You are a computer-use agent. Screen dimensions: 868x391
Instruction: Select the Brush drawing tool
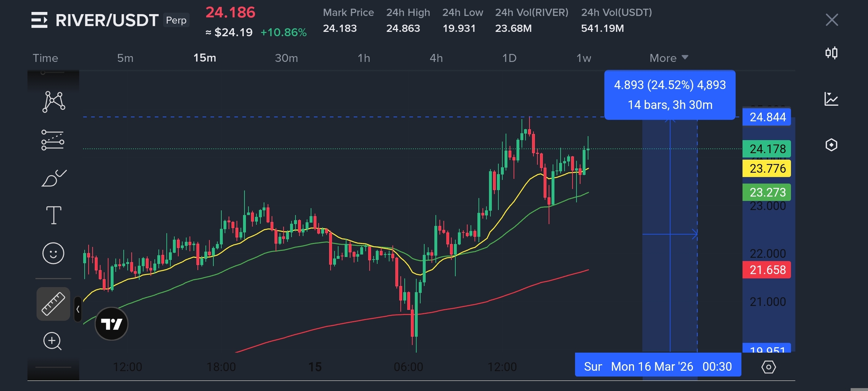click(54, 178)
